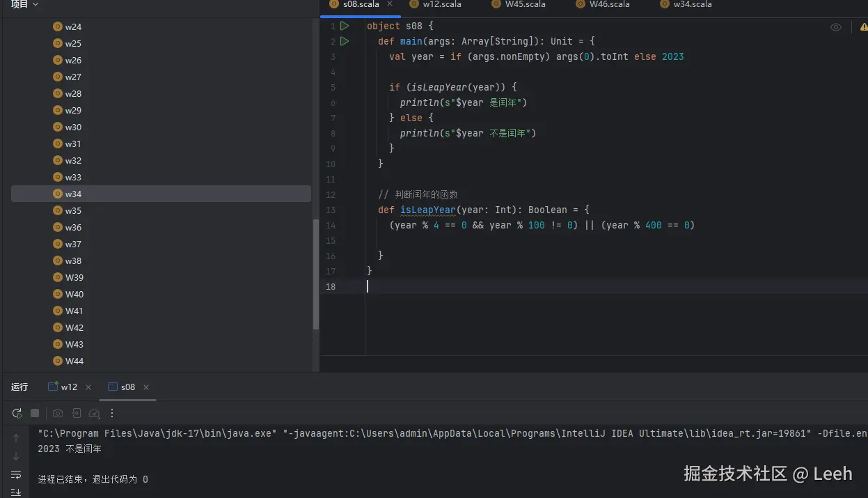Run object s08 from the gutter arrow
The height and width of the screenshot is (498, 868).
[345, 26]
